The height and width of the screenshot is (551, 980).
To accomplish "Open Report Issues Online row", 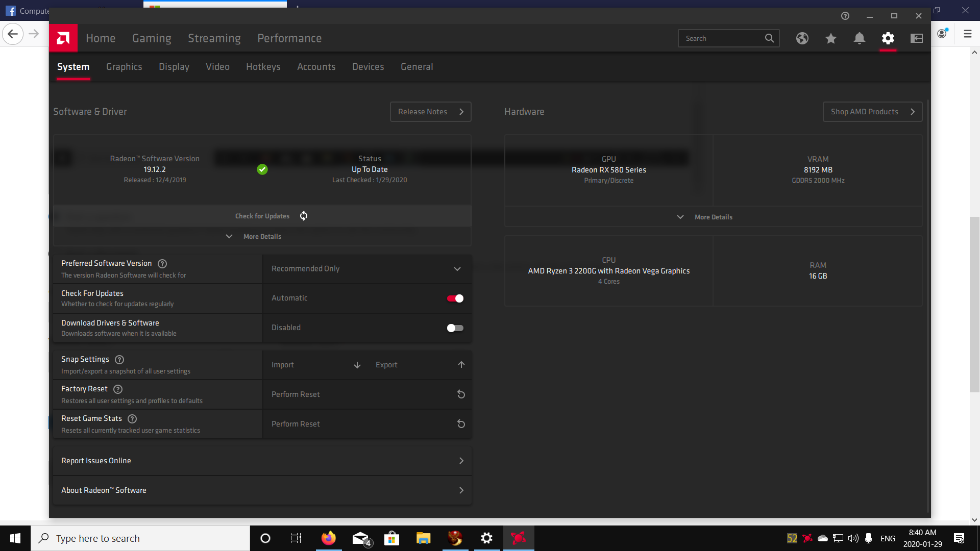I will coord(262,461).
